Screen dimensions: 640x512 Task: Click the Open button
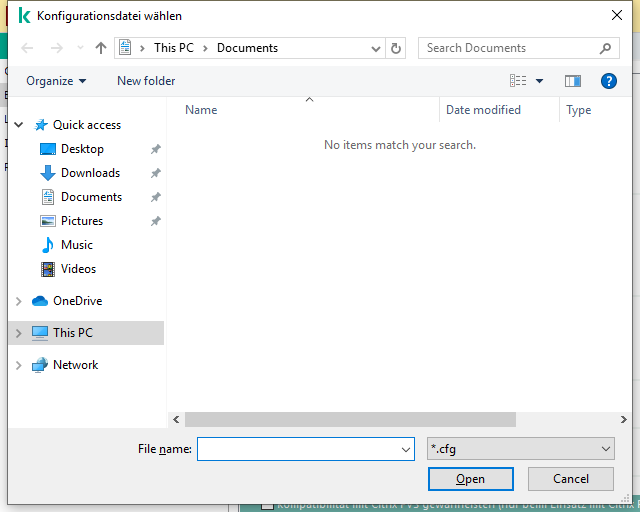pyautogui.click(x=470, y=479)
